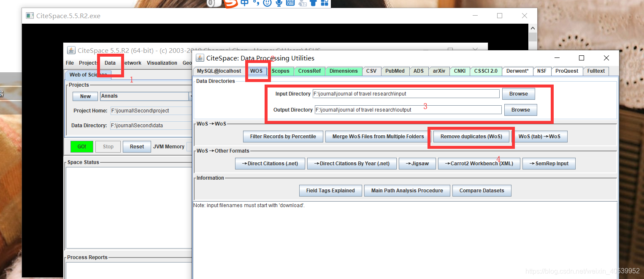The image size is (644, 279).
Task: Open Sogou account user icon
Action: coord(302,3)
